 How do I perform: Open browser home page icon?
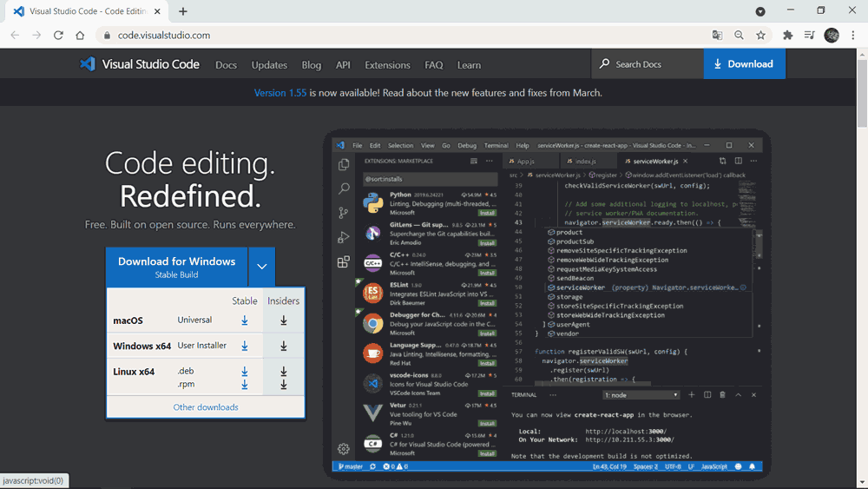pos(80,35)
